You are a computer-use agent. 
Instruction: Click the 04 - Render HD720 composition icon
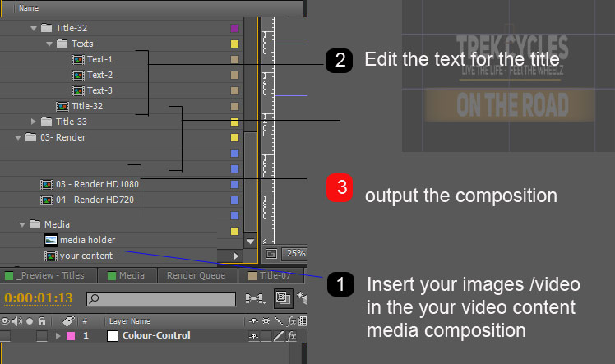(47, 200)
